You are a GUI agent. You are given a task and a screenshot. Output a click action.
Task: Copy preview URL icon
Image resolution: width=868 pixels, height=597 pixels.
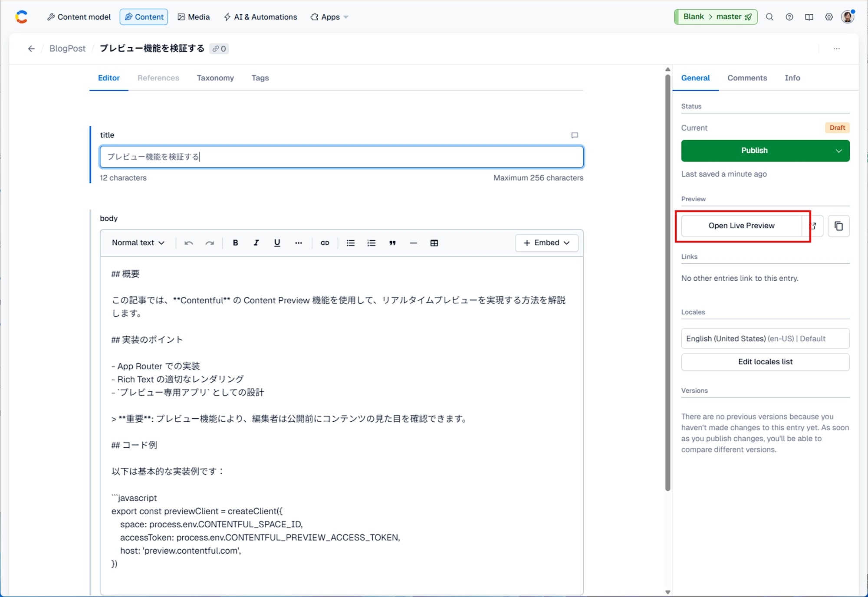[838, 226]
